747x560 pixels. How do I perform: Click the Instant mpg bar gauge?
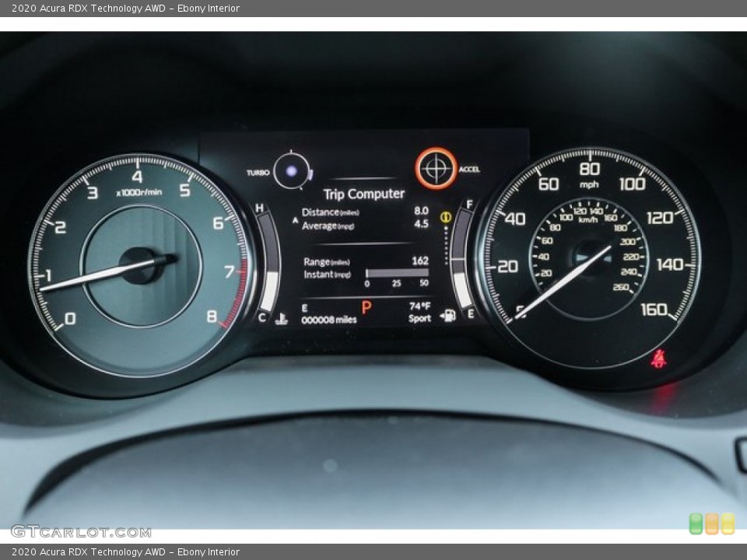click(397, 273)
